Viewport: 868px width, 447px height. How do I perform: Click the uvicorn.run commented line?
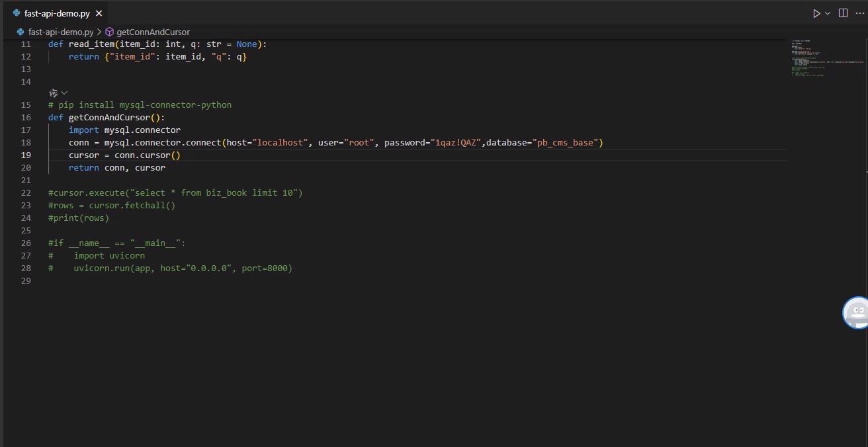(183, 268)
